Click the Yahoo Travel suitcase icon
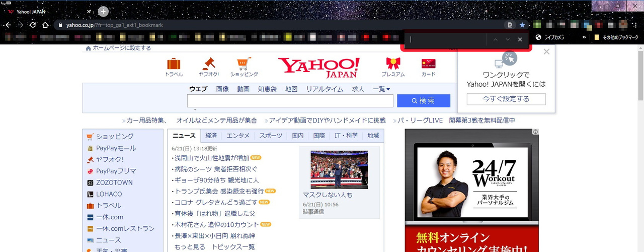The image size is (644, 252). (174, 65)
